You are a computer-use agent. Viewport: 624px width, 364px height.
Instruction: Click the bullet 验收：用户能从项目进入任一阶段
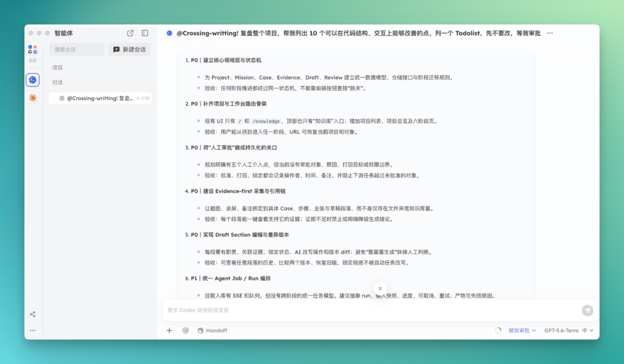point(281,132)
